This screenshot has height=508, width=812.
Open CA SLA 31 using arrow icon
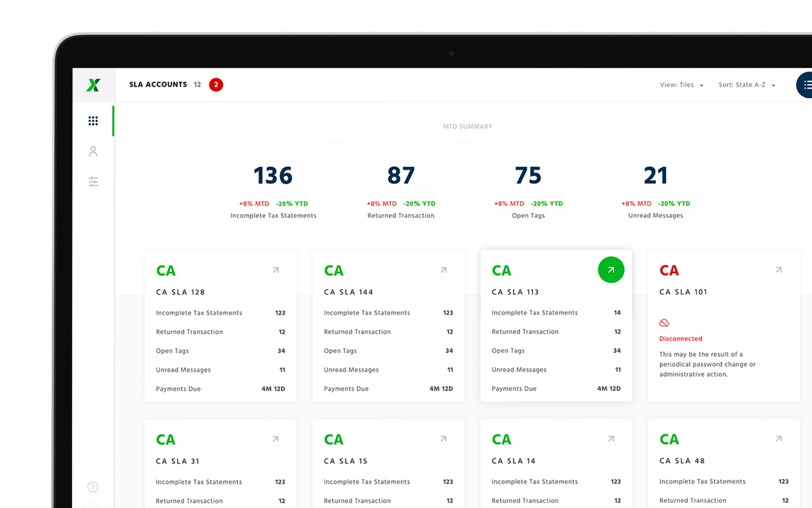click(x=275, y=439)
